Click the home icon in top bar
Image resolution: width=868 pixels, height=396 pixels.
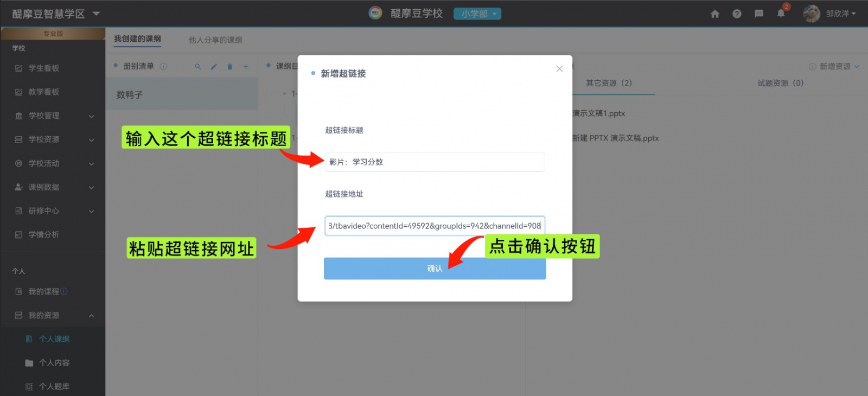coord(715,14)
